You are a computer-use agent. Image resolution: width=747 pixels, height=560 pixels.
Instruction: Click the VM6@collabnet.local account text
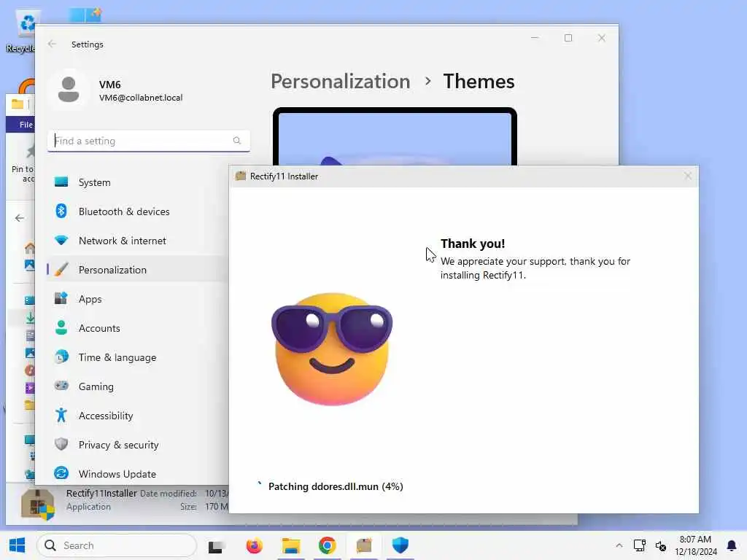pos(141,98)
